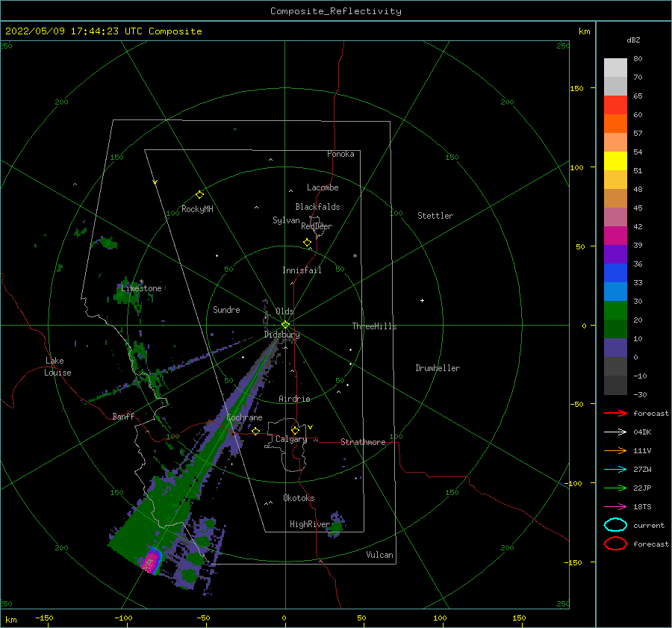Click the yellow diamond marker beside Cochrane
The width and height of the screenshot is (672, 628).
click(255, 432)
